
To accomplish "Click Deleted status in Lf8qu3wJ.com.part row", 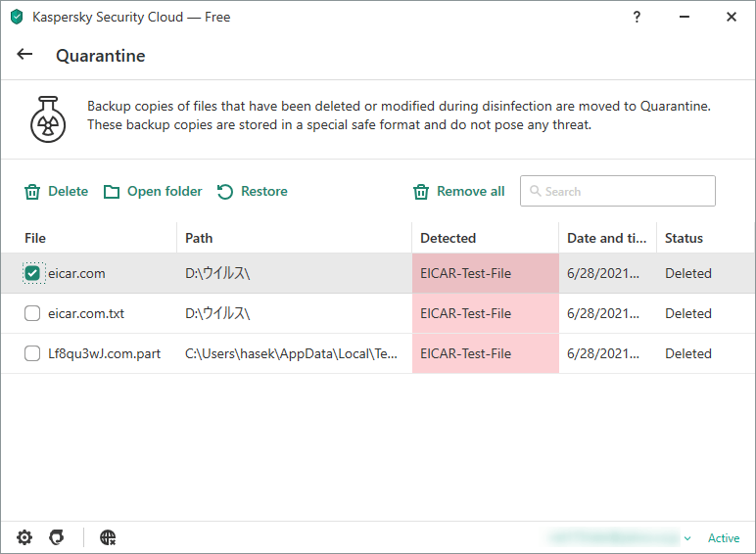I will click(x=688, y=353).
